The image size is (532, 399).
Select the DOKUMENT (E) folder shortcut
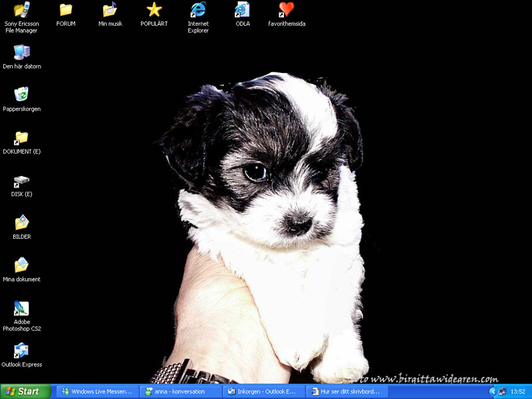click(21, 138)
